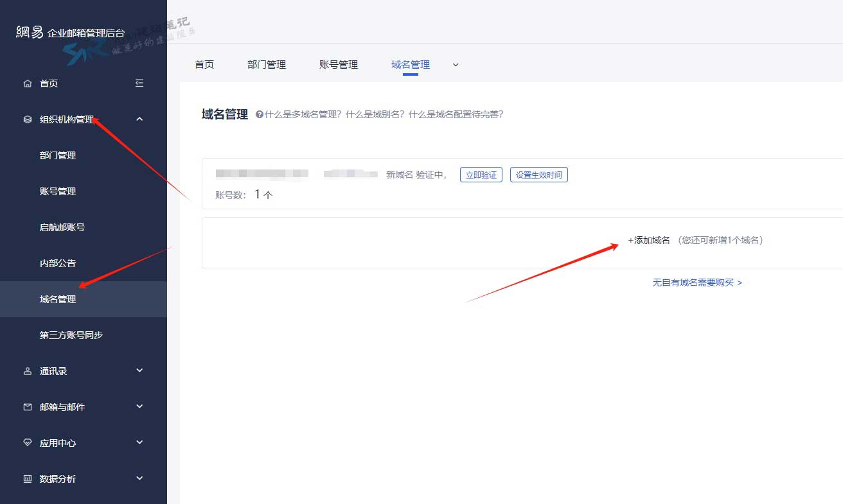
Task: Click the help question-mark icon by 域名管理
Action: point(260,115)
